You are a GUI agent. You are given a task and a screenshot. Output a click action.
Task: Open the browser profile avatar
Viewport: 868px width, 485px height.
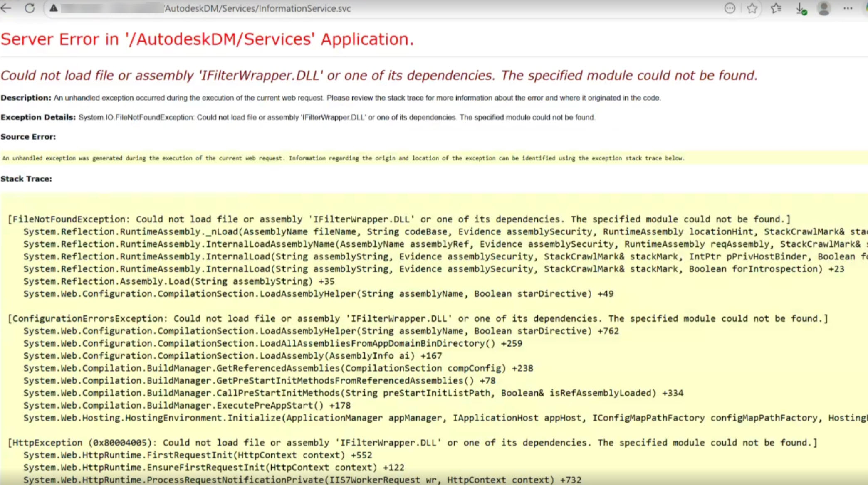823,8
